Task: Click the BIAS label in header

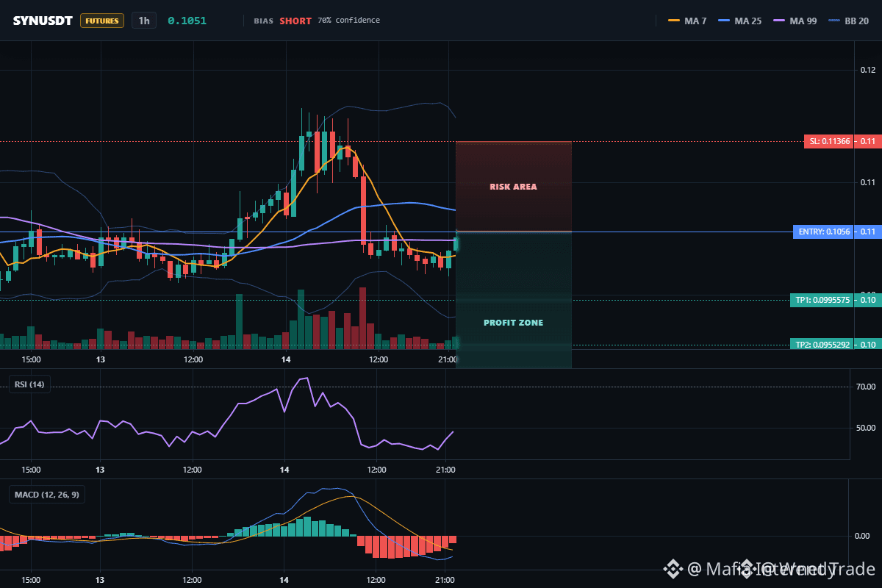Action: [263, 21]
